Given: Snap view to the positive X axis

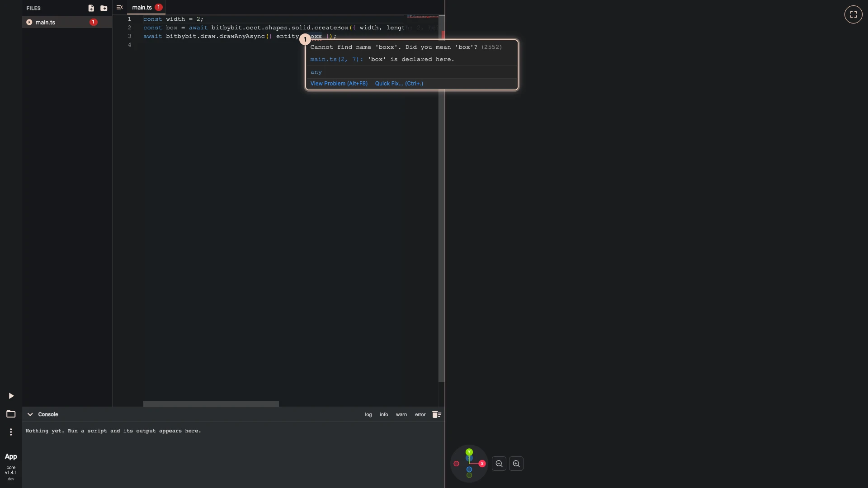Looking at the screenshot, I should tap(482, 464).
